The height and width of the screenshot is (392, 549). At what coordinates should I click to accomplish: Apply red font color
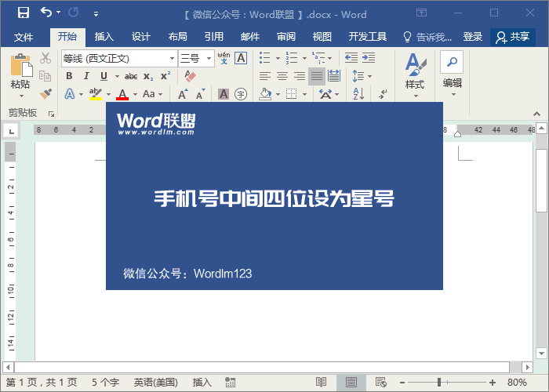coord(122,94)
